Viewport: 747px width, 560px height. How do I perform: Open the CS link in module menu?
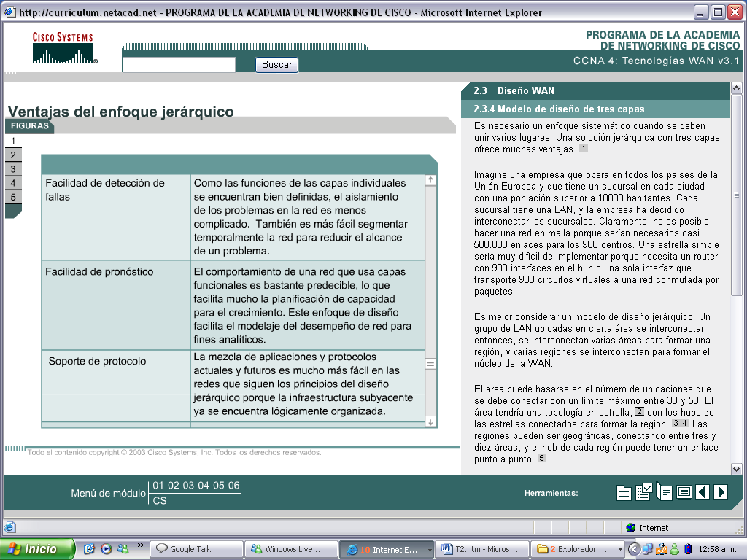point(160,500)
